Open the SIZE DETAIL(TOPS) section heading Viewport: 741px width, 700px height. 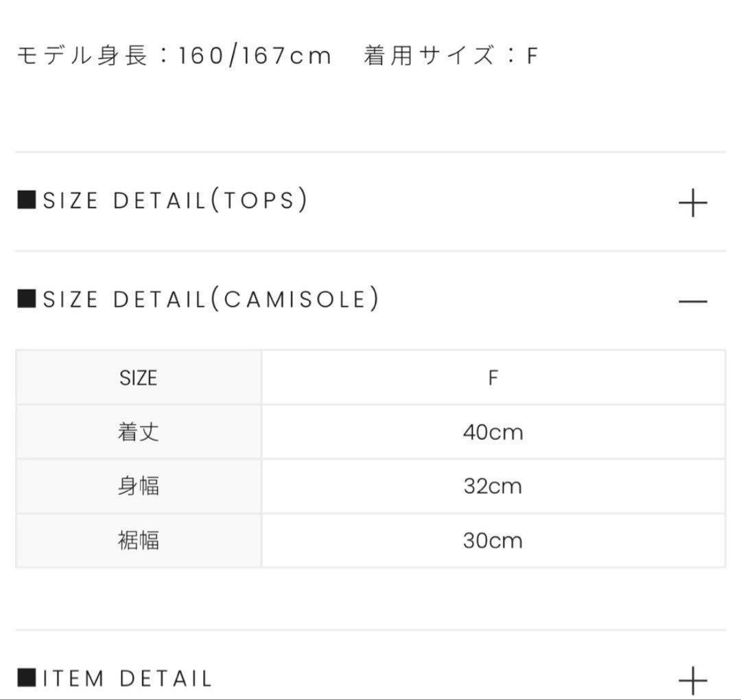[x=175, y=200]
